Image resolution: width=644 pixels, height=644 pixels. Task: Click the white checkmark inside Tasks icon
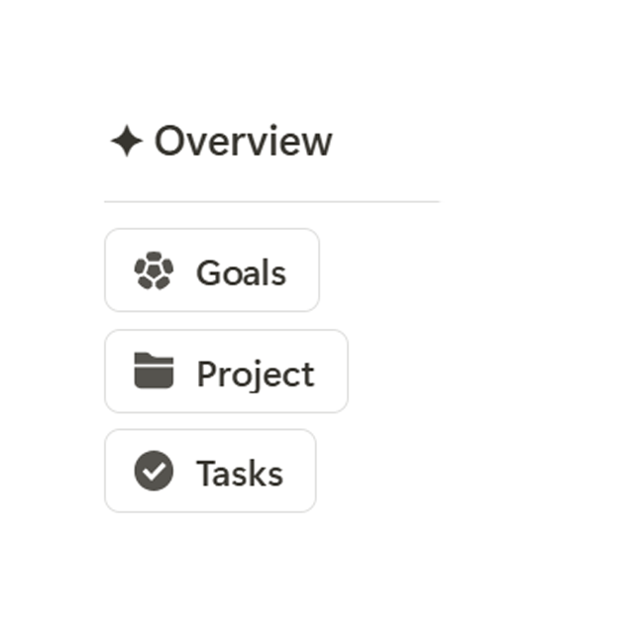[x=154, y=472]
